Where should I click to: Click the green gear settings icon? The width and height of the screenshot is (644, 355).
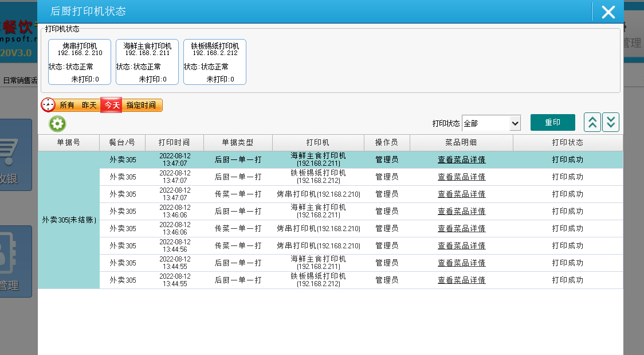point(57,123)
